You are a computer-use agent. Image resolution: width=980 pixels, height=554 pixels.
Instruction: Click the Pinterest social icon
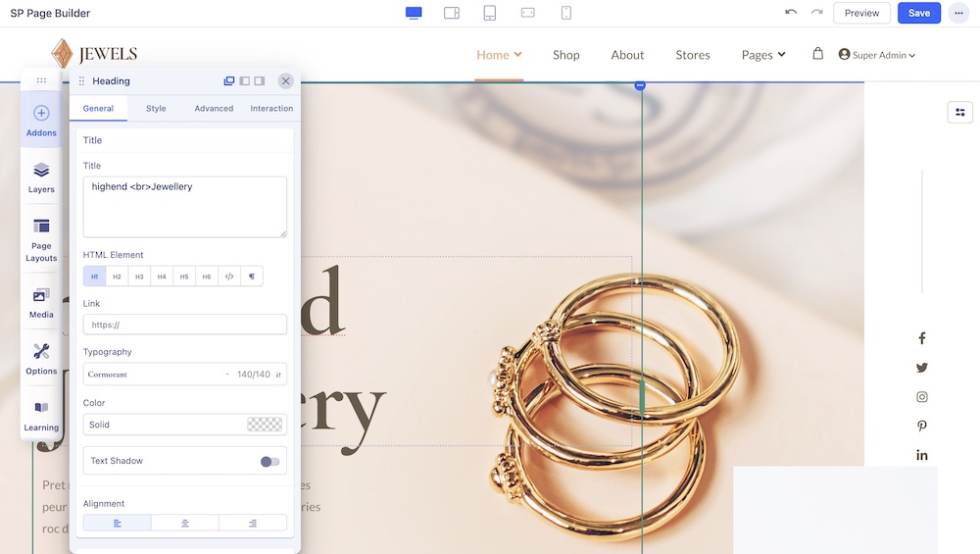[x=921, y=427]
